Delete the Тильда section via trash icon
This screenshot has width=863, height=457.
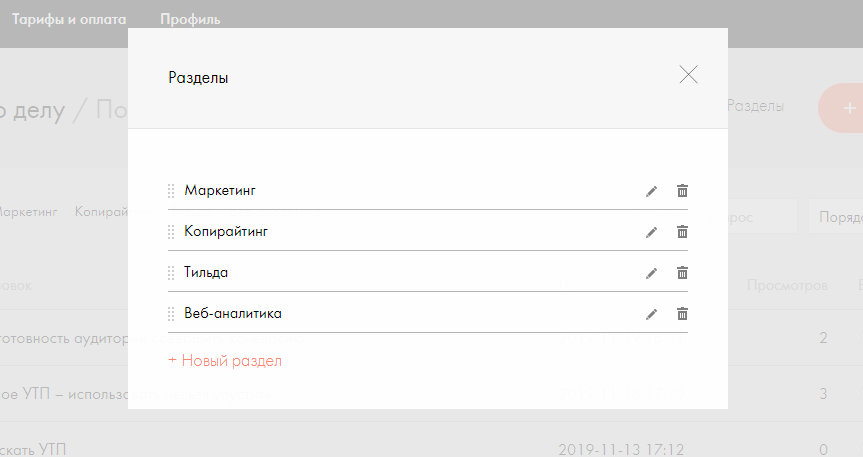click(682, 273)
